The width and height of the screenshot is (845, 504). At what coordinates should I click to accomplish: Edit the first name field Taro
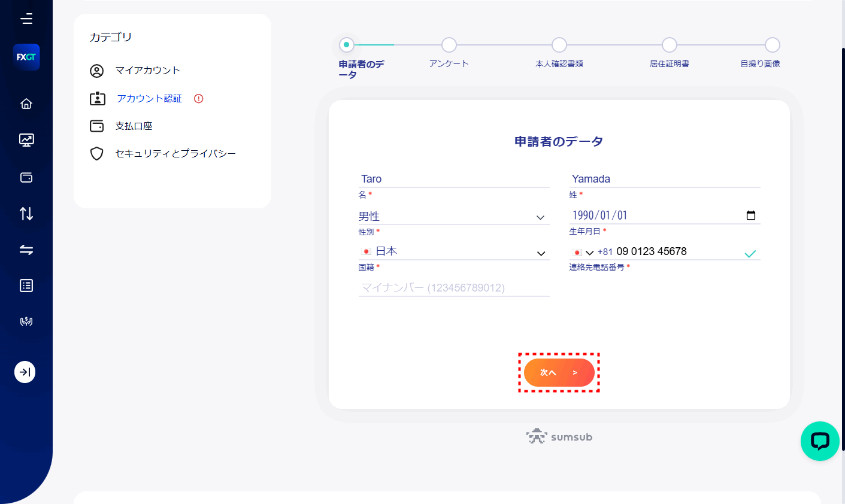(454, 179)
